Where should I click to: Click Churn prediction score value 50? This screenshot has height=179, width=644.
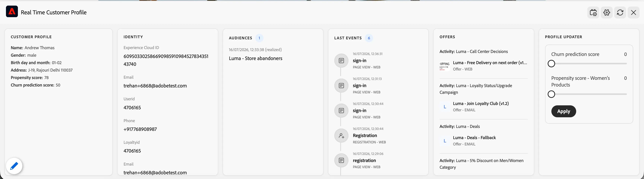(58, 85)
